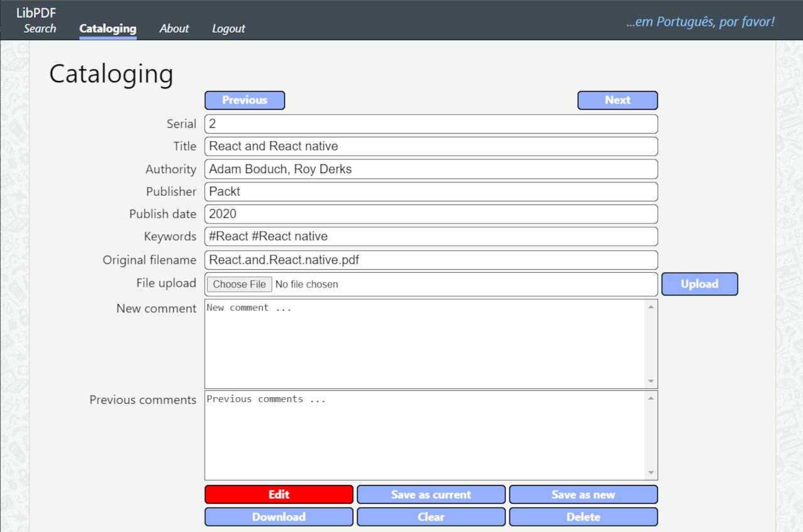Click Choose File to pick a PDF

(239, 284)
